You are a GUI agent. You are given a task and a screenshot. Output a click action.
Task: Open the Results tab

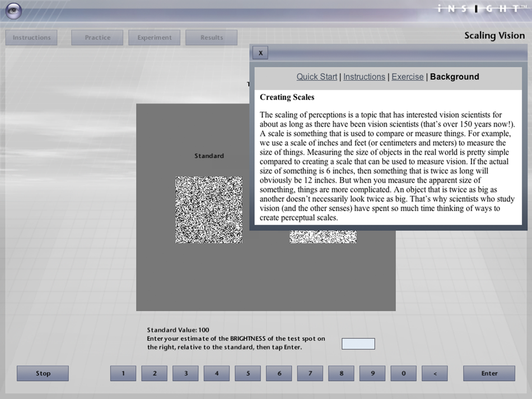tap(211, 38)
